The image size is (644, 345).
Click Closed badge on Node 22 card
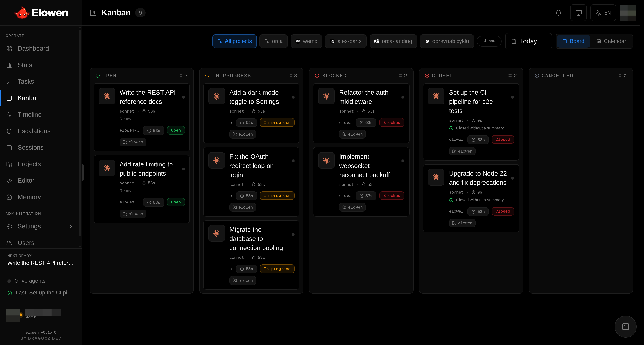(503, 211)
